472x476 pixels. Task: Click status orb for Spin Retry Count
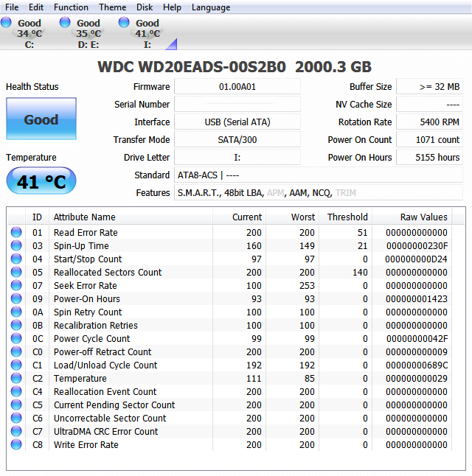16,312
